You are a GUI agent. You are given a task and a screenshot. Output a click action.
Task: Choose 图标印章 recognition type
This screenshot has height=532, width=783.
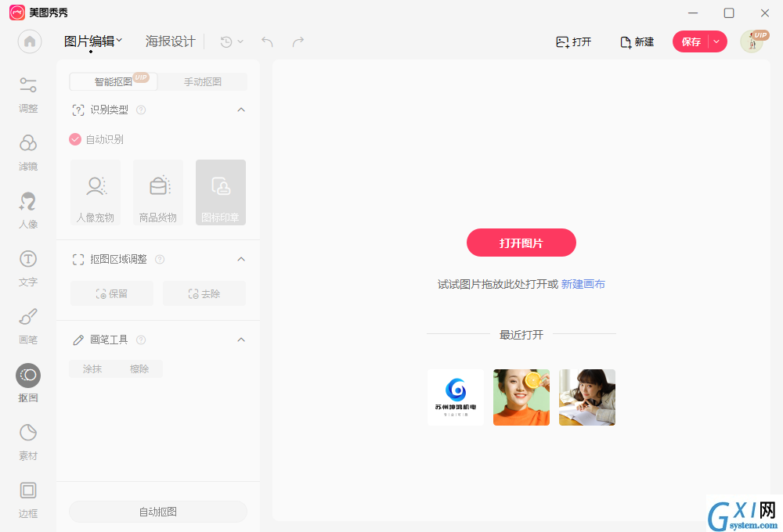click(x=221, y=192)
